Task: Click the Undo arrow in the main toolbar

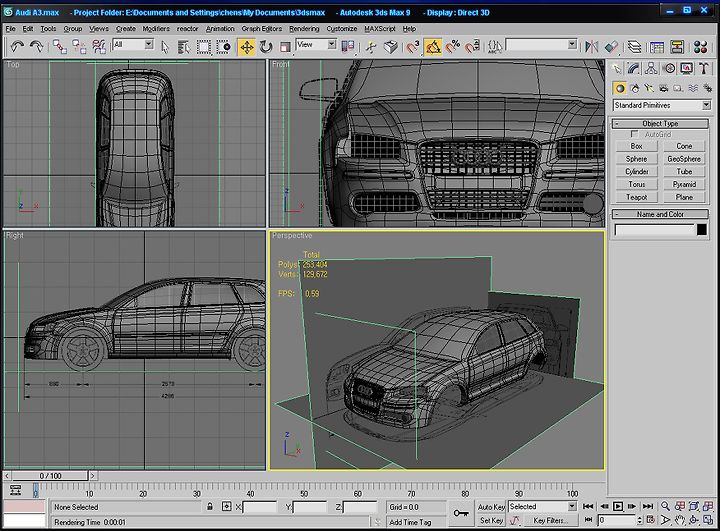Action: coord(17,46)
